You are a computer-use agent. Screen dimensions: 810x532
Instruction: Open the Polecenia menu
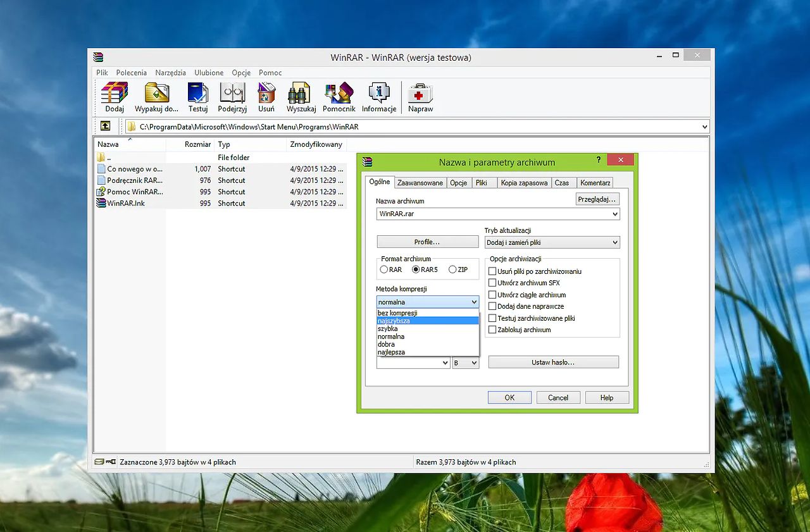(x=132, y=73)
